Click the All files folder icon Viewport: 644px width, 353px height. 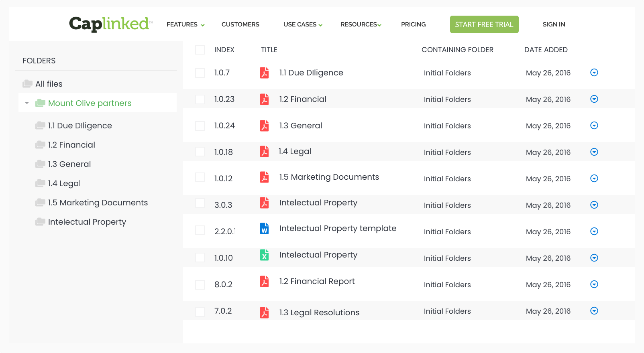pos(28,84)
